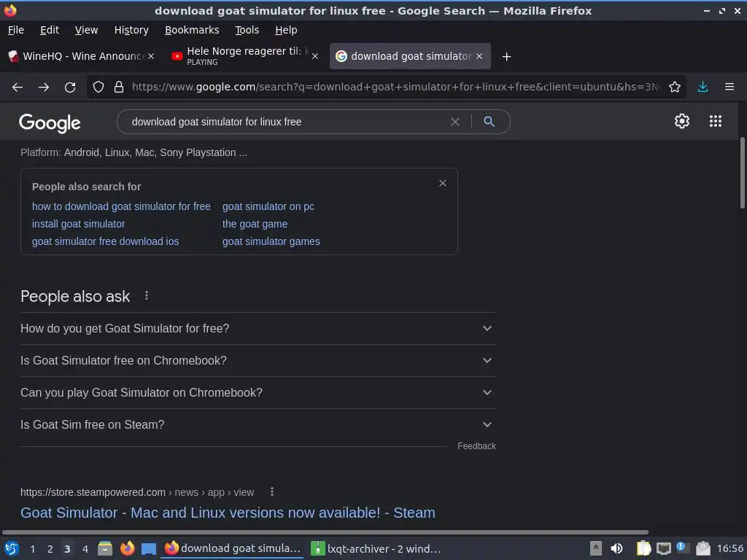Open the File menu
Viewport: 747px width, 560px height.
click(16, 30)
